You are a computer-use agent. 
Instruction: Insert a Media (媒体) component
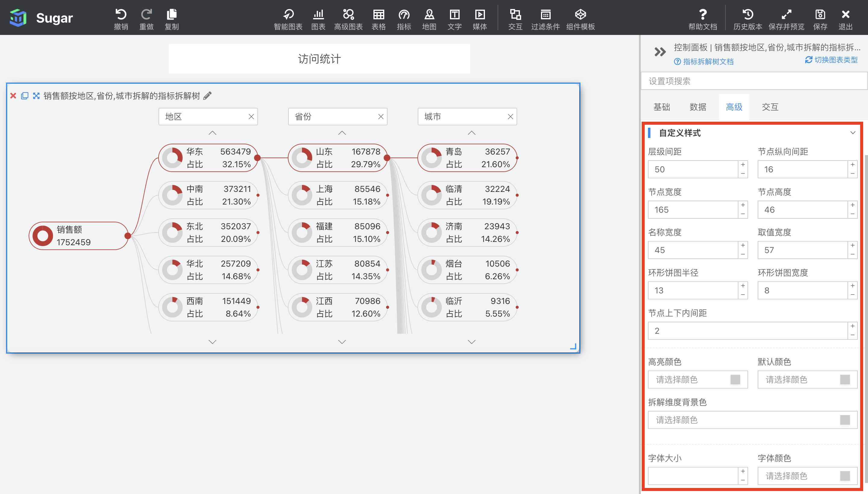(480, 19)
